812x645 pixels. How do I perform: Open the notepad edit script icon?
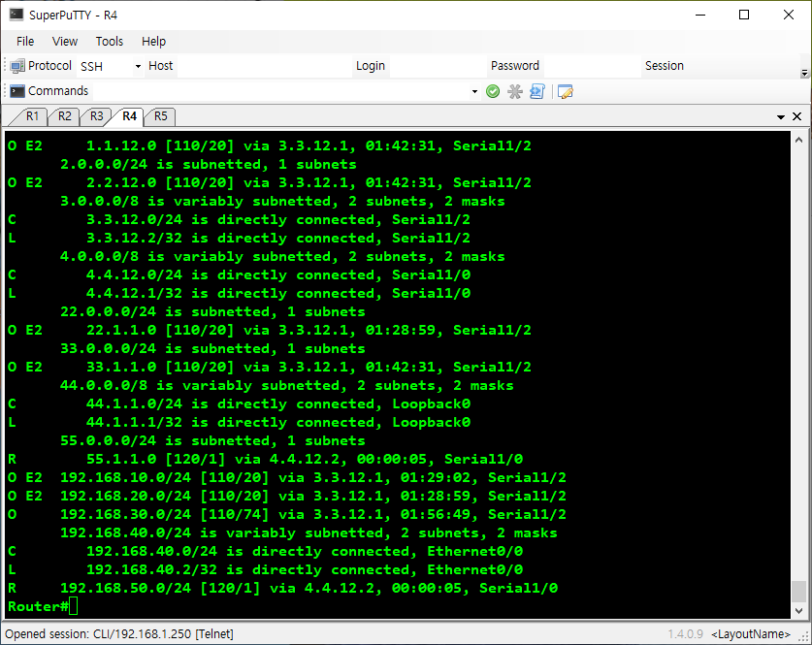(565, 91)
